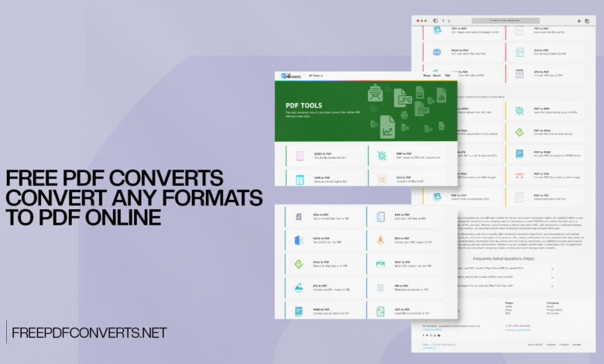Viewport: 604px width, 364px height.
Task: Expand the first FAQ question
Action: point(552,268)
